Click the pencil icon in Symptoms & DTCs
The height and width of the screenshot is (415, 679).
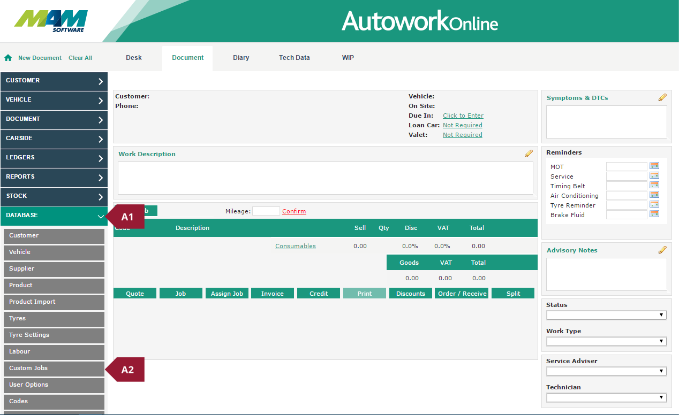pos(662,98)
